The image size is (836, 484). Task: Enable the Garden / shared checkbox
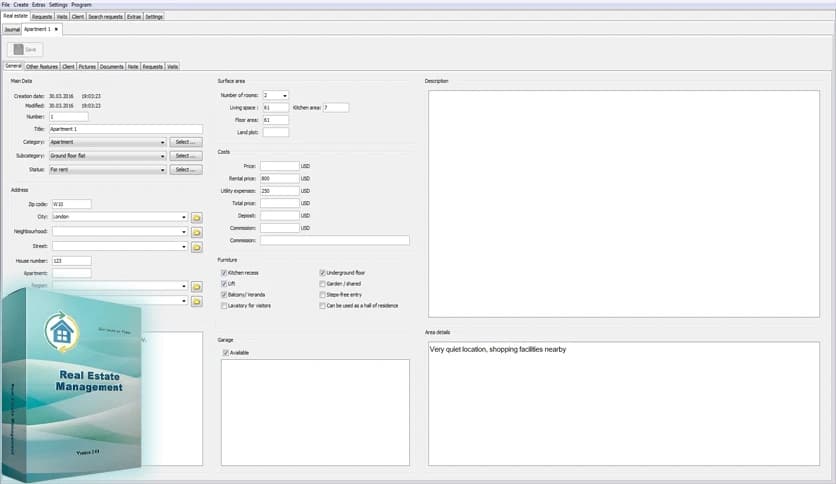[x=322, y=284]
